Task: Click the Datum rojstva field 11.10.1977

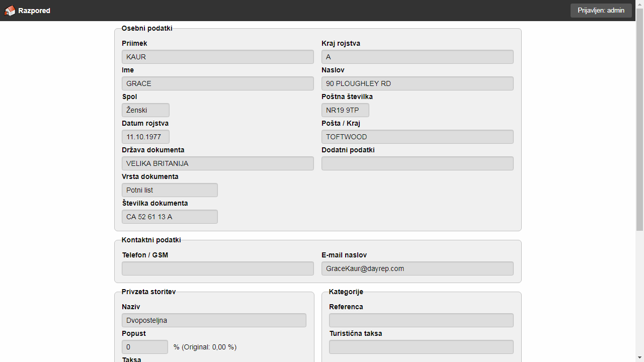Action: coord(145,137)
